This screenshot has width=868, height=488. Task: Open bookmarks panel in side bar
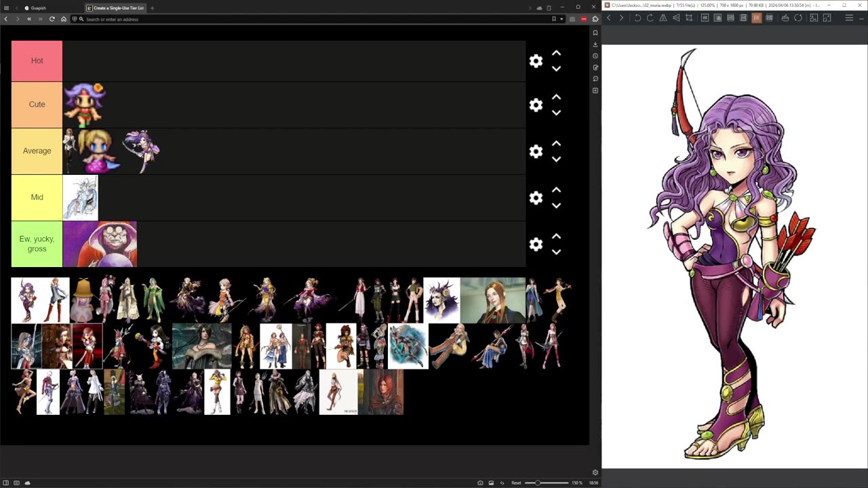click(595, 33)
